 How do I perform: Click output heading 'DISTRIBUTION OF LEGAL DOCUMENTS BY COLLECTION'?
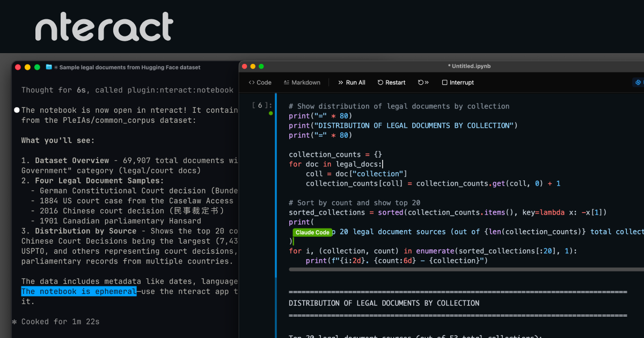384,303
